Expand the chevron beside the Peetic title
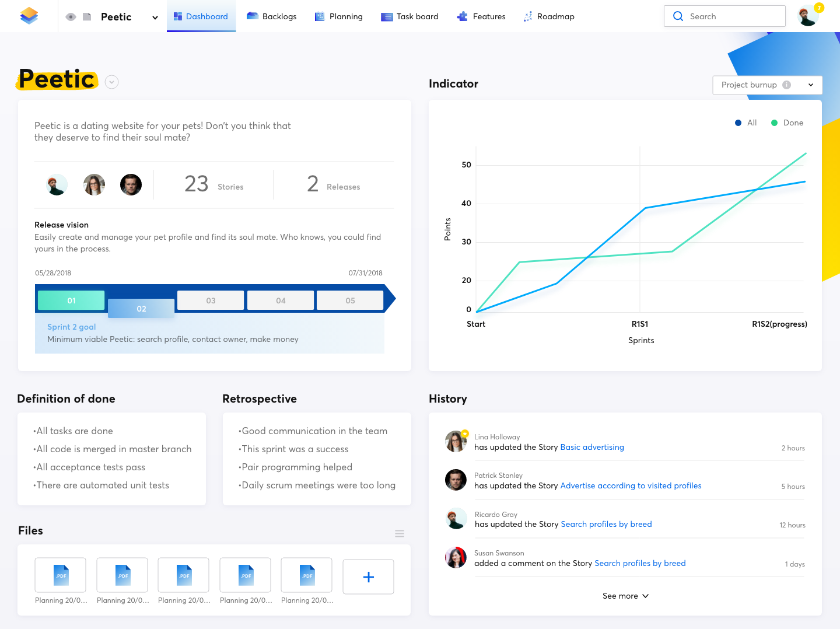 (112, 82)
